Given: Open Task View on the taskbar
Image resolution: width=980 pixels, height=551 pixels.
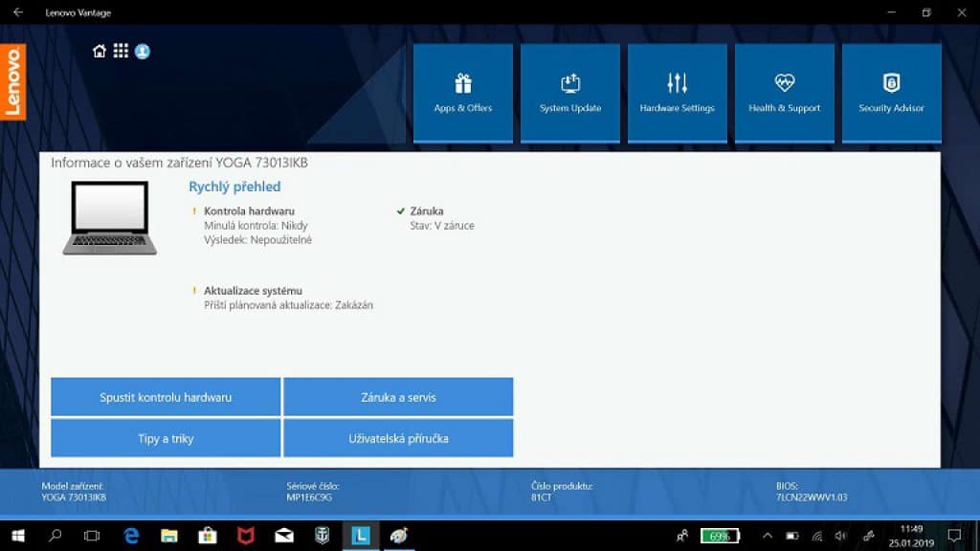Looking at the screenshot, I should coord(92,536).
